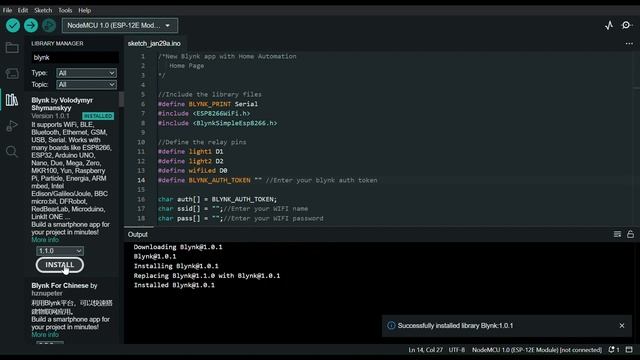Click the Library Manager list scrollbar

[x=121, y=99]
